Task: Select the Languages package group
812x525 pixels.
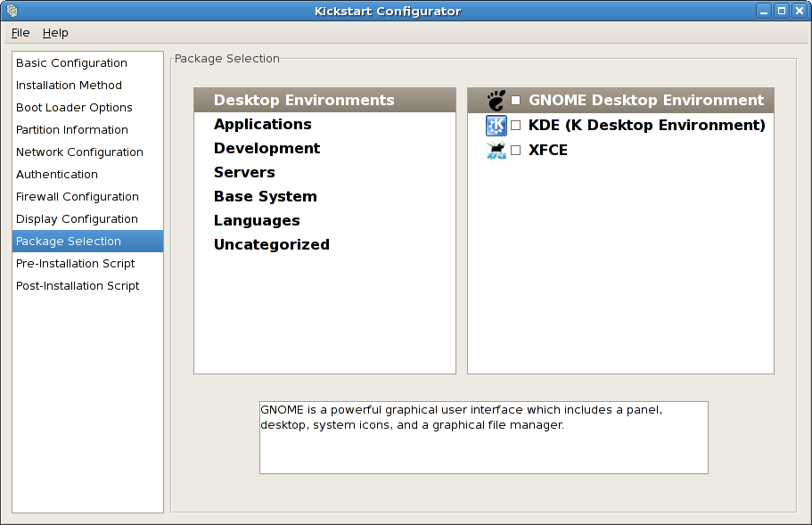Action: click(257, 221)
